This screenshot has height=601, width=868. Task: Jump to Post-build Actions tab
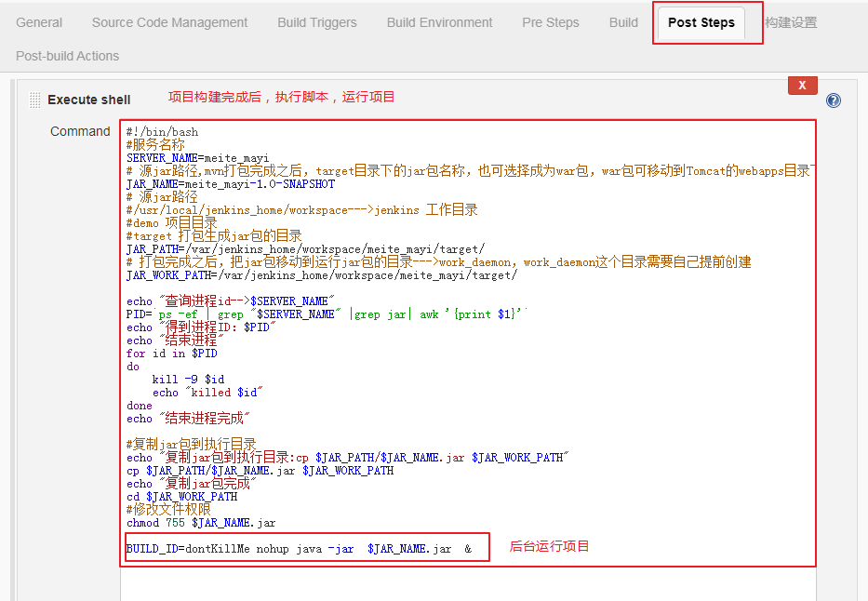pyautogui.click(x=68, y=56)
